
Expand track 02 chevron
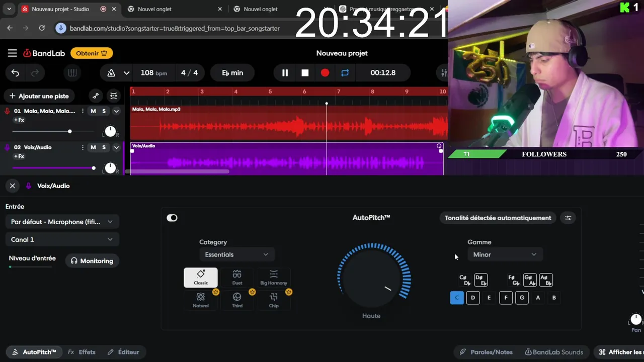coord(116,147)
